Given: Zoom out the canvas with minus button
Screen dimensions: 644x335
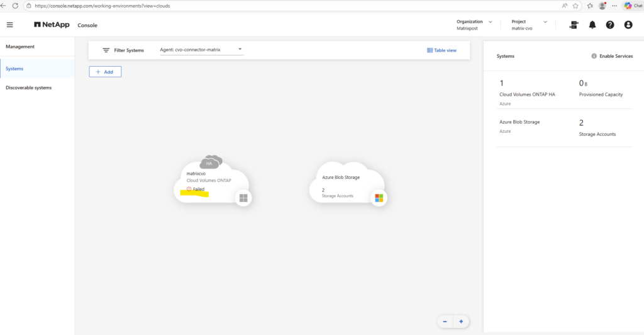Looking at the screenshot, I should 445,322.
